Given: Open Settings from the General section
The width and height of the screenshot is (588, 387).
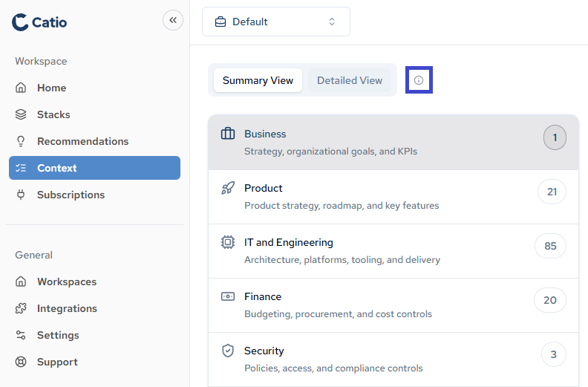Looking at the screenshot, I should click(58, 335).
